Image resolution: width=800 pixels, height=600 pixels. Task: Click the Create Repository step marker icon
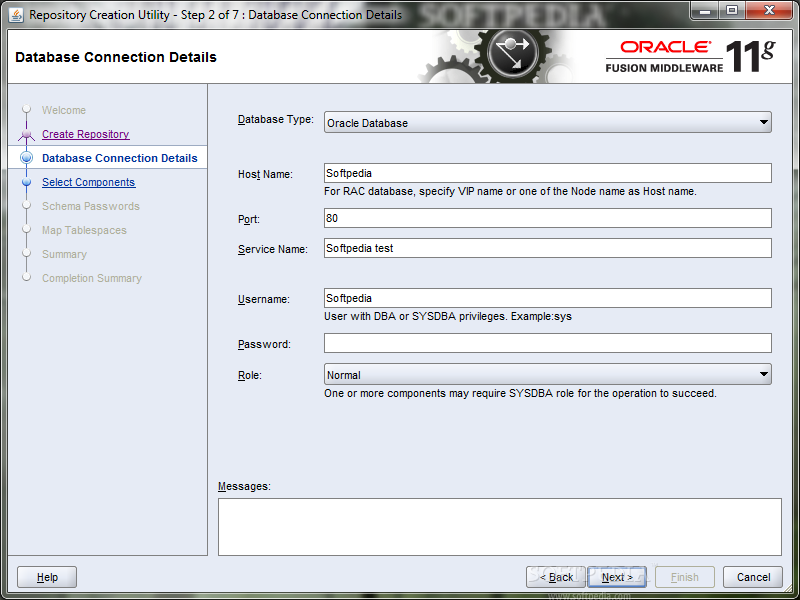click(x=27, y=134)
